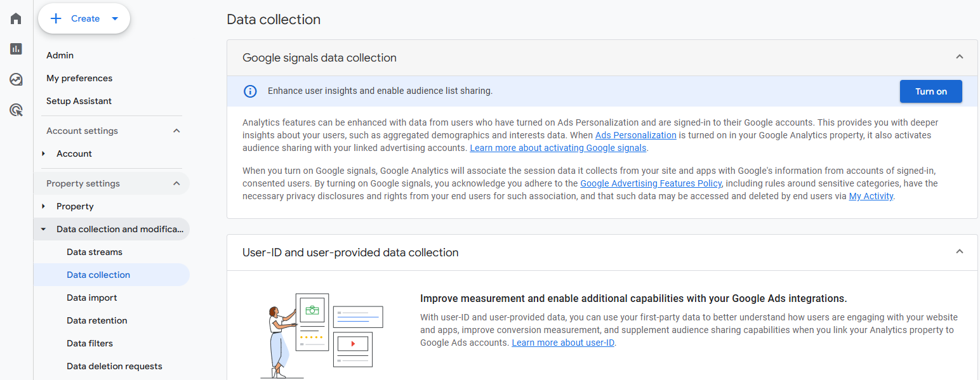The width and height of the screenshot is (980, 380).
Task: Collapse Data collection and modification arrow
Action: 43,229
